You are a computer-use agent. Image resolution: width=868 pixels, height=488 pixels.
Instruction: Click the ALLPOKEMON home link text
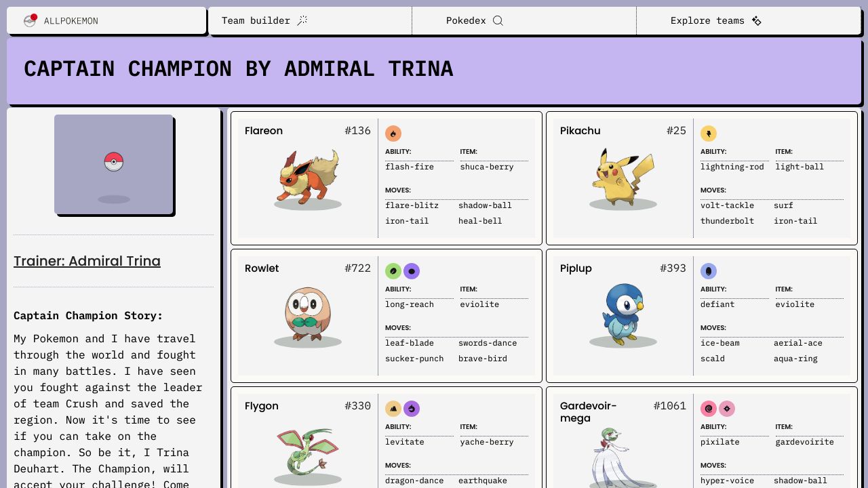71,21
